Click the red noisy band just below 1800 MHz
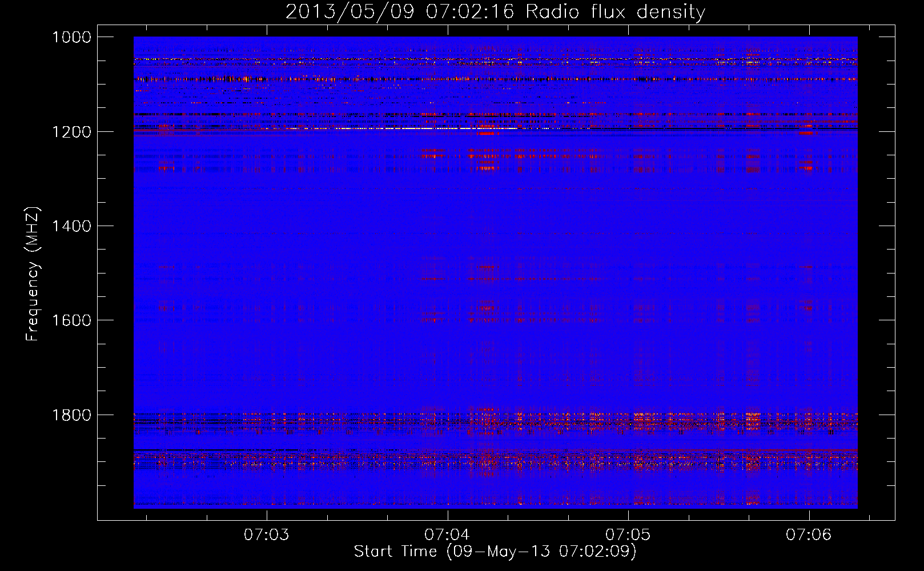The image size is (924, 571). click(x=571, y=423)
